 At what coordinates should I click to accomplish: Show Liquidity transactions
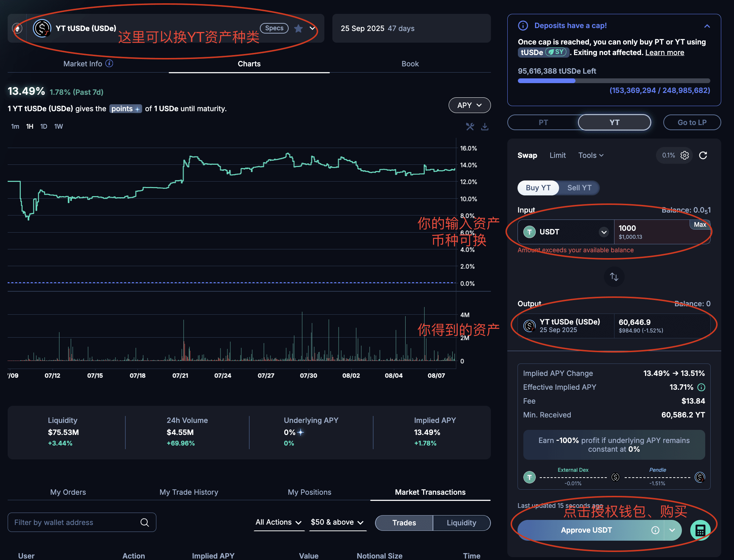point(461,523)
